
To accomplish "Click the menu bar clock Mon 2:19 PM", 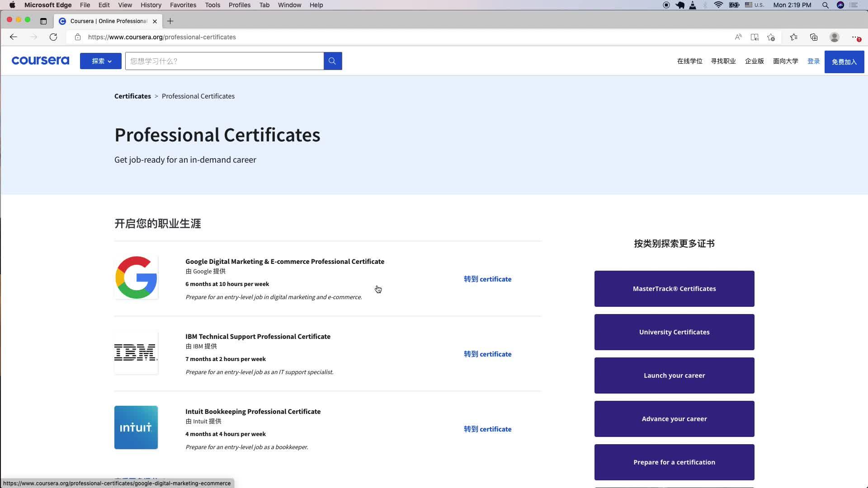I will tap(792, 5).
